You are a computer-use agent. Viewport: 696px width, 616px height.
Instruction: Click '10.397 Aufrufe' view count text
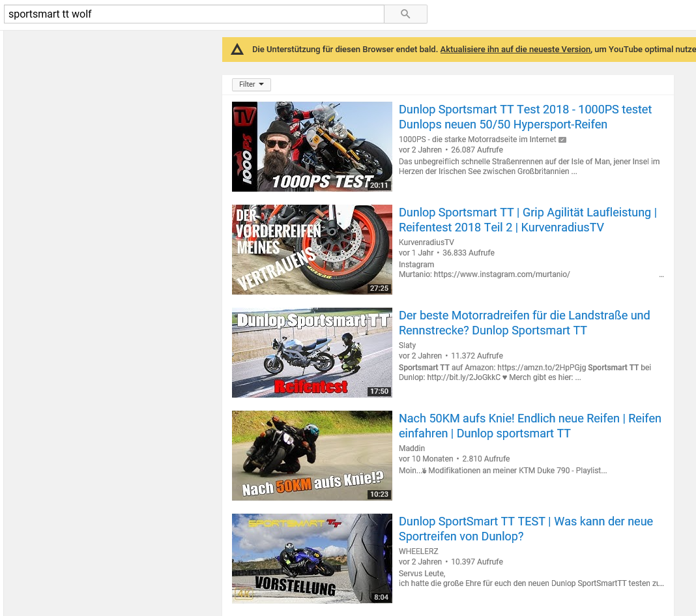click(477, 563)
